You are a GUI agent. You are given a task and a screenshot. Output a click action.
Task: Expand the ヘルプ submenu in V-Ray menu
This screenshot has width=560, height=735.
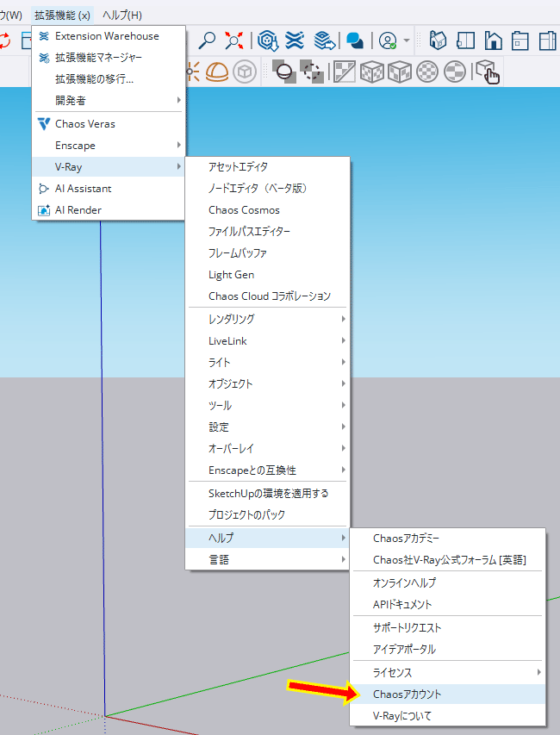[268, 539]
